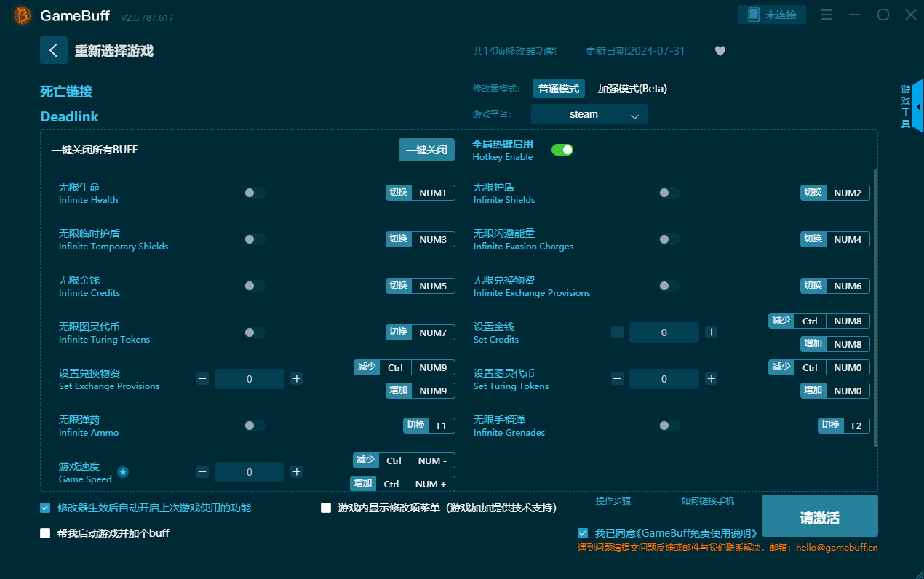Check in-game trainer menu display checkbox
The height and width of the screenshot is (579, 924).
coord(326,508)
